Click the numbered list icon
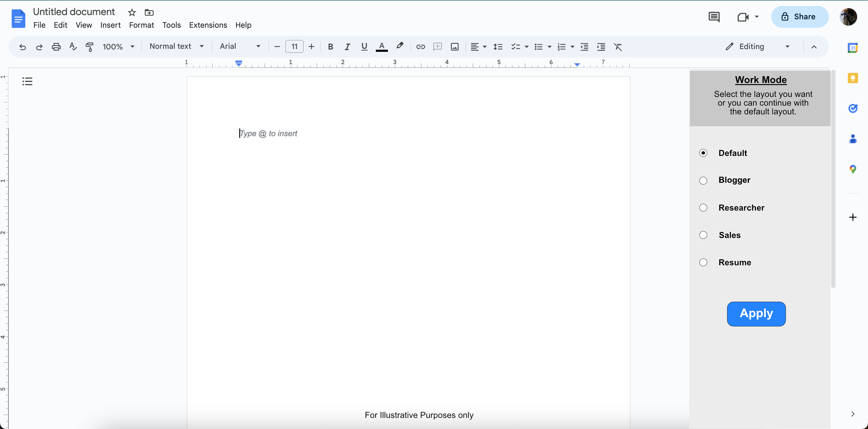 coord(561,47)
